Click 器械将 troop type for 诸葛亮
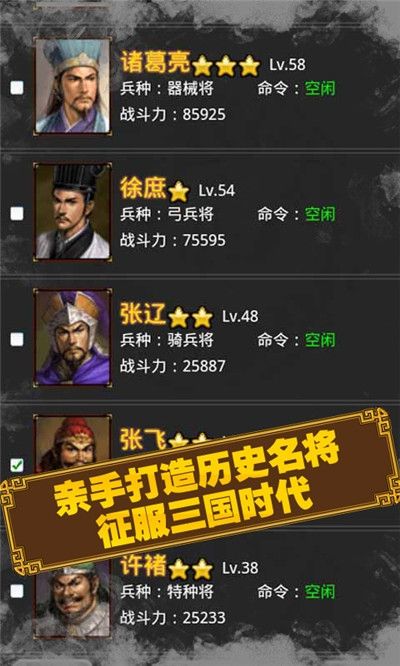 click(190, 89)
